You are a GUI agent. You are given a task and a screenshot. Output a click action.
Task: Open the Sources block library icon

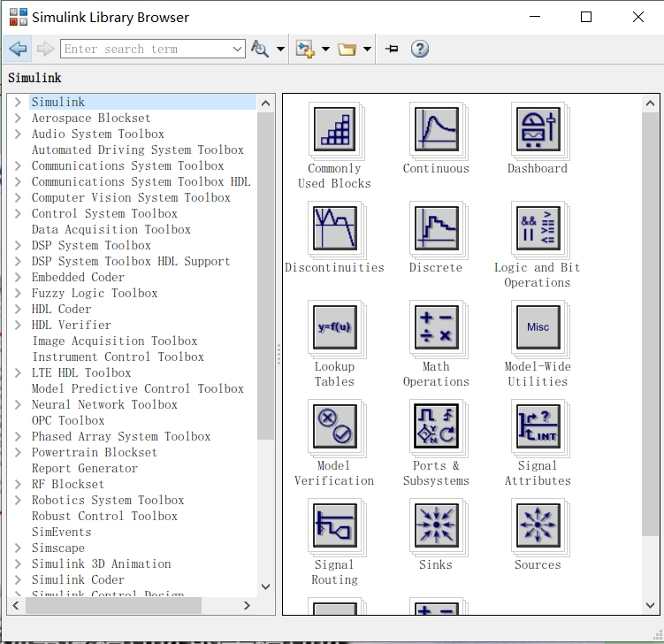(538, 525)
